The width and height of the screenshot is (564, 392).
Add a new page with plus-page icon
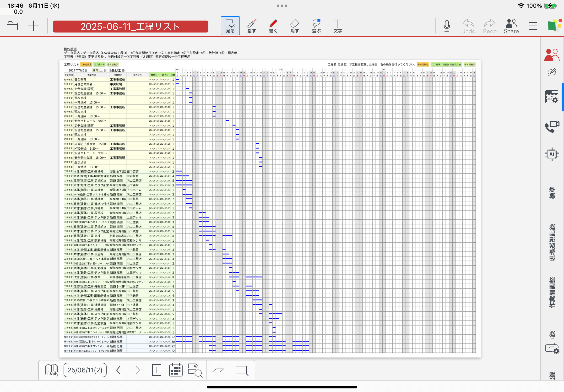tap(157, 370)
